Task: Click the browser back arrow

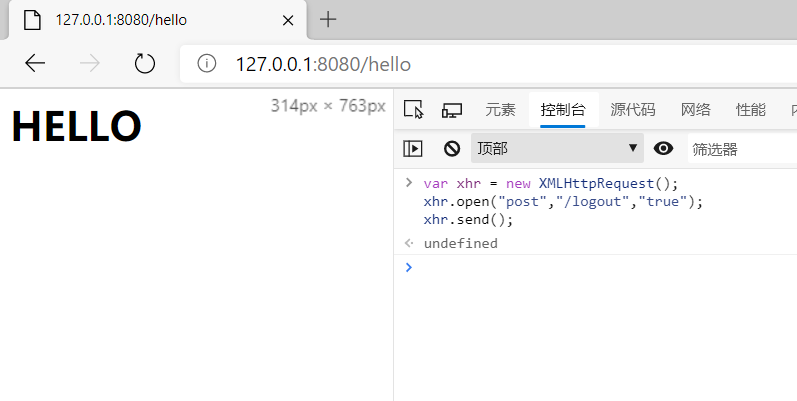Action: point(36,64)
